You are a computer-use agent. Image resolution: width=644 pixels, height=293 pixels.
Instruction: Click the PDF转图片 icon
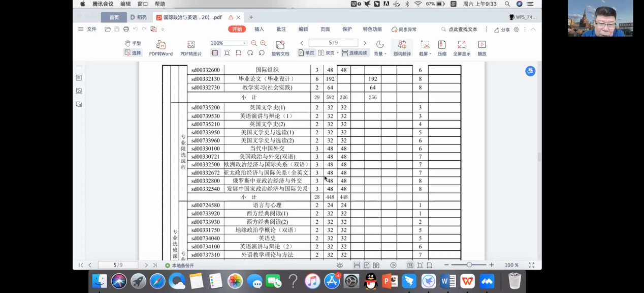[191, 45]
